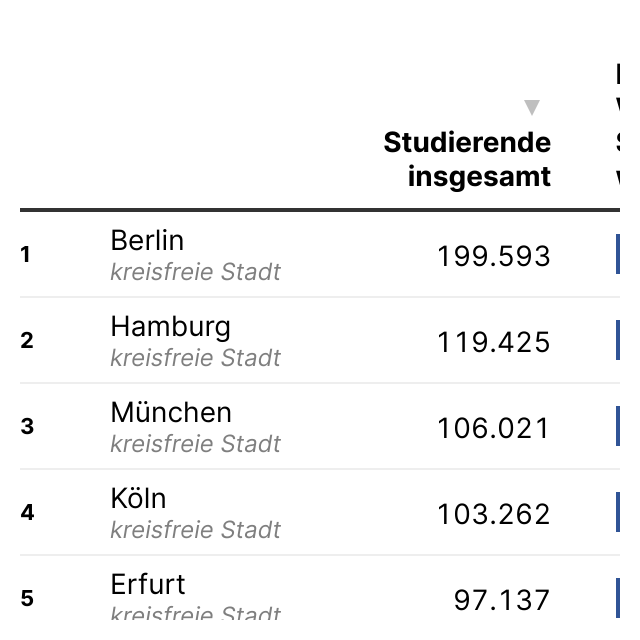Click the Erfurt figure 97.137

(x=502, y=600)
